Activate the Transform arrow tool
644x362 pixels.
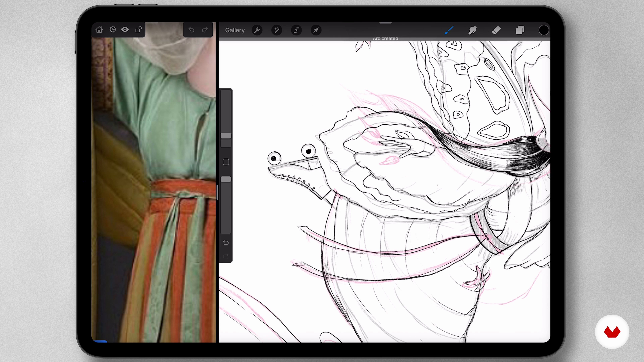point(316,30)
